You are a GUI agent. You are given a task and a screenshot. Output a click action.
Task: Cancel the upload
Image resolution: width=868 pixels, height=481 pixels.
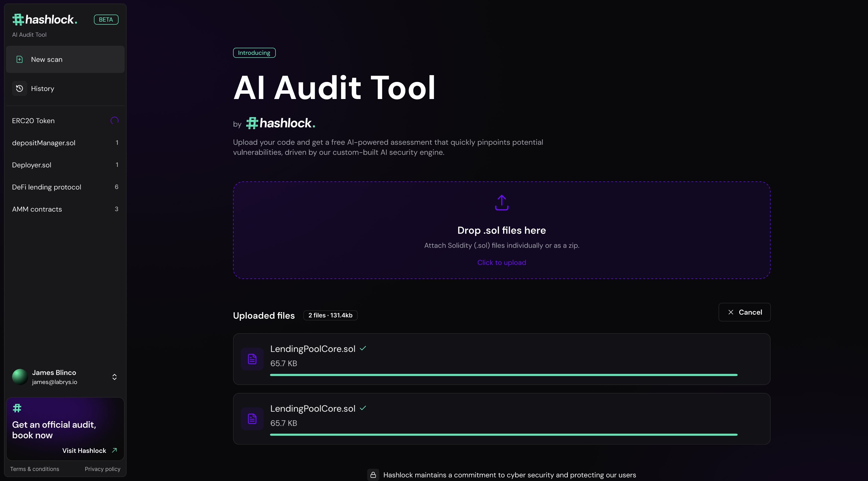[744, 312]
